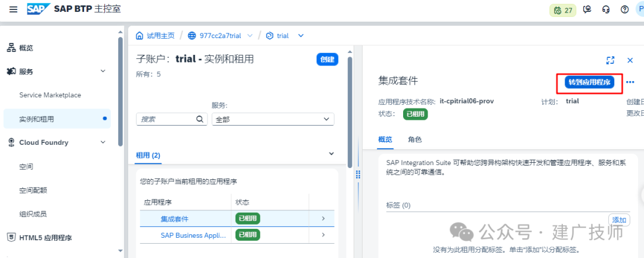The image size is (644, 258).
Task: Open the 977cc2a7trial breadcrumb dropdown
Action: click(x=250, y=36)
